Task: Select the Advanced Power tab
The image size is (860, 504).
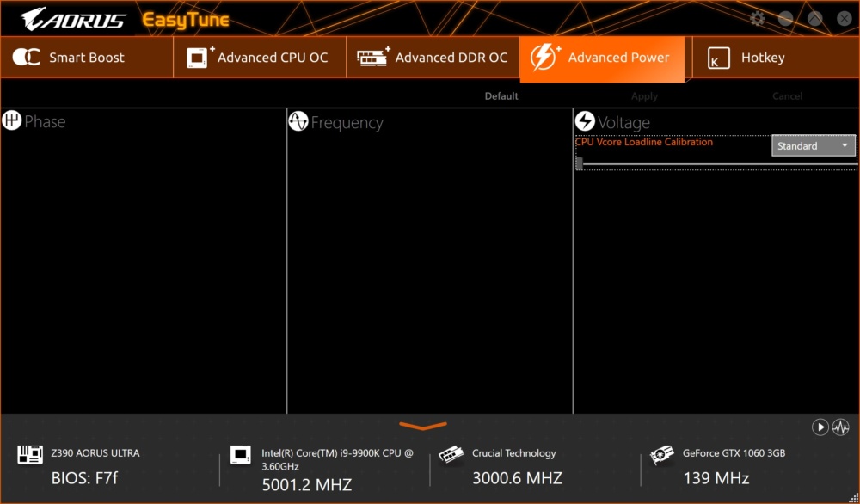Action: (x=602, y=58)
